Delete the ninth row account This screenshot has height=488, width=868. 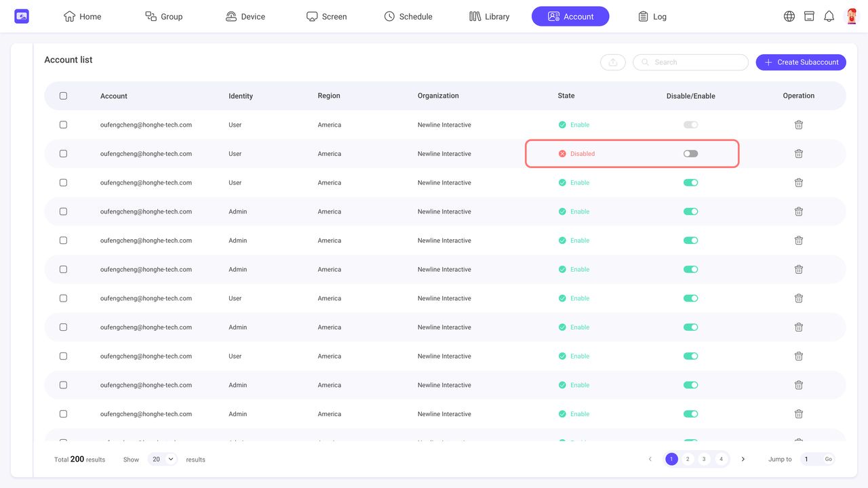click(x=799, y=357)
